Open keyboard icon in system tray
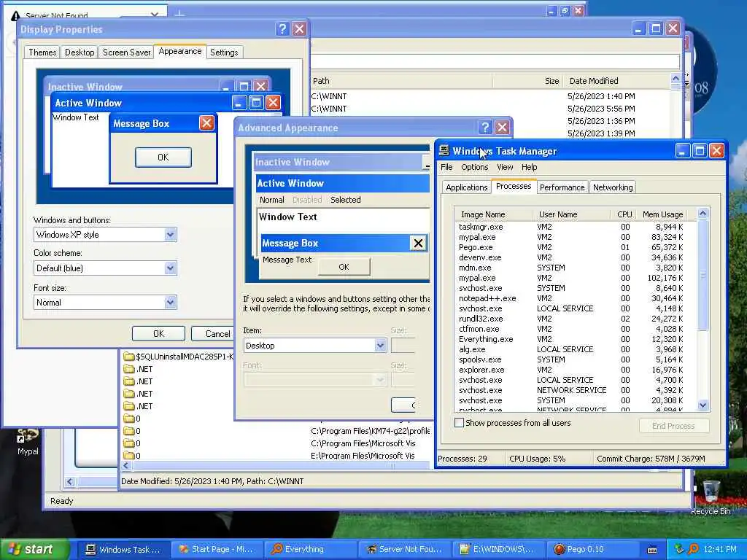The width and height of the screenshot is (747, 560). coord(652,550)
